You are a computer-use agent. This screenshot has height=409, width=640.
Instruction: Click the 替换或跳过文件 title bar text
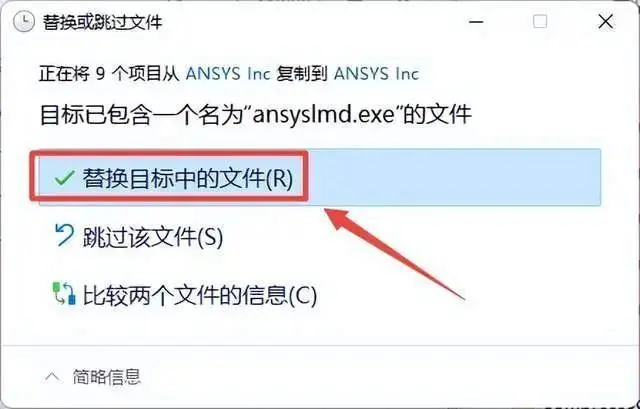[x=102, y=22]
